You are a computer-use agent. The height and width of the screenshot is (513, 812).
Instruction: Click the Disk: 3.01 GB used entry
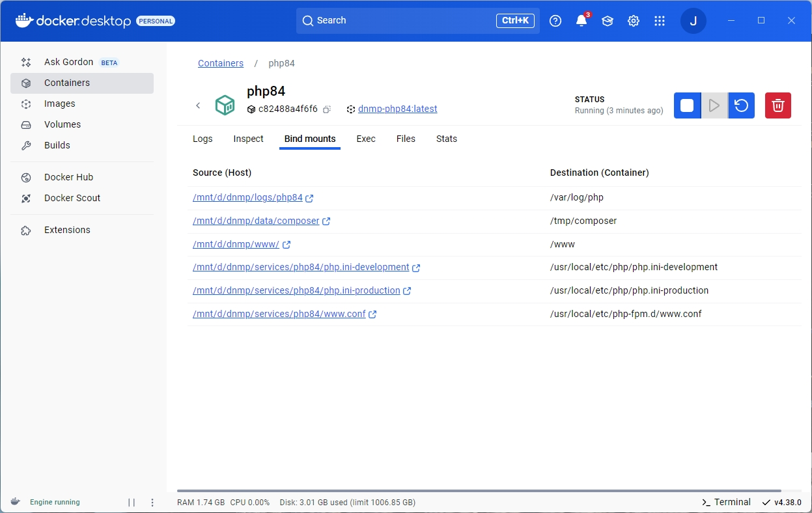(347, 503)
